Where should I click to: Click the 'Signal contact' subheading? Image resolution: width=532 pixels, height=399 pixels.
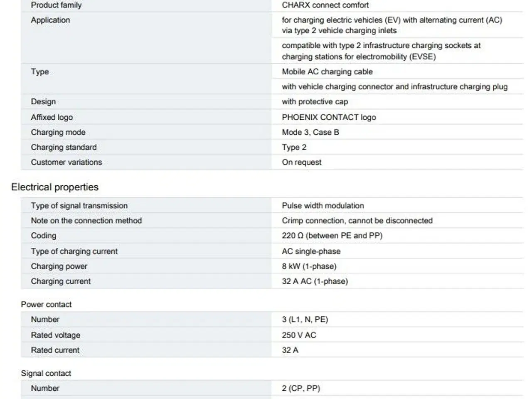[x=46, y=373]
